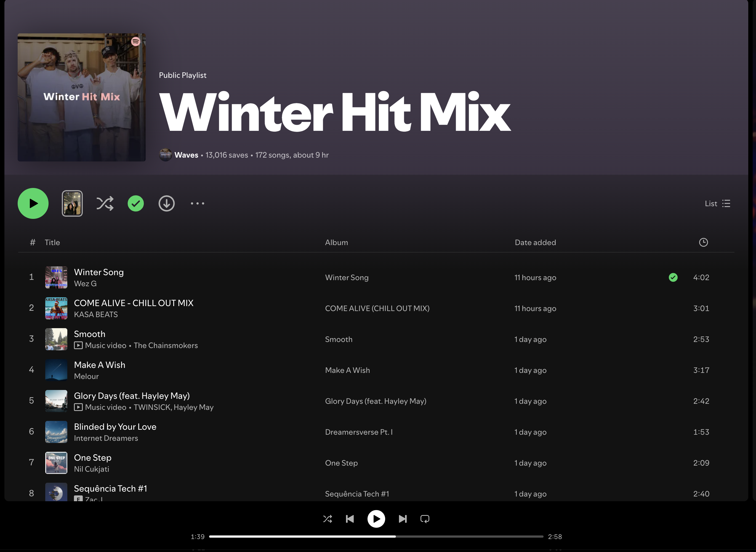Unsave Winter Song using its green checkmark
The image size is (756, 552).
pos(673,277)
